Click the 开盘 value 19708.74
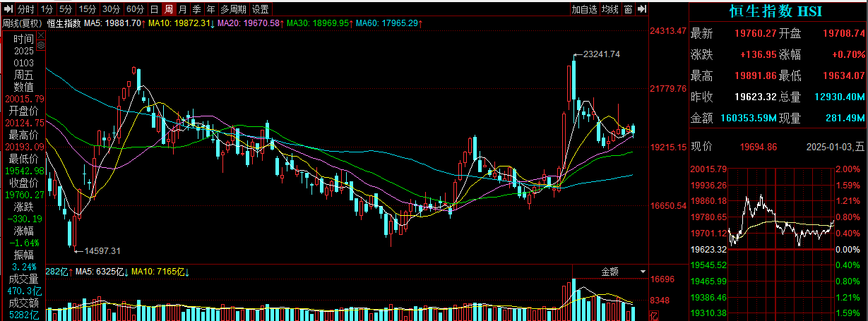This screenshot has height=321, width=868. click(843, 33)
